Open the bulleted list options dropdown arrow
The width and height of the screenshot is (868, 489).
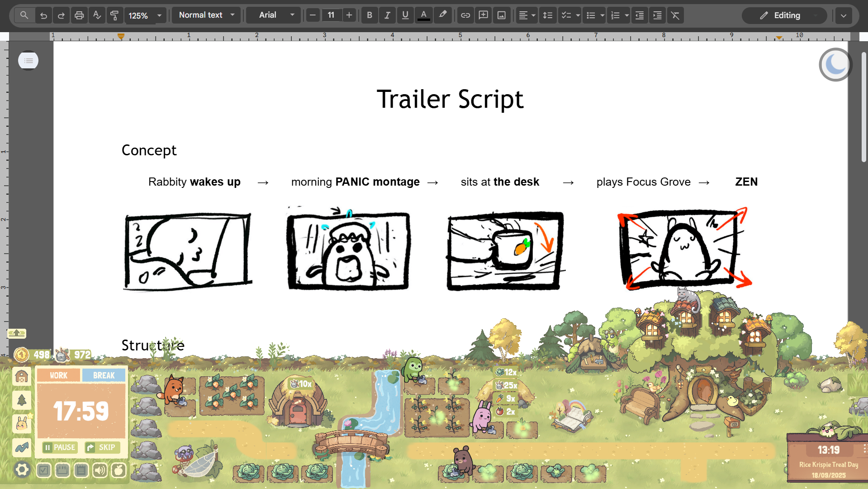[602, 15]
